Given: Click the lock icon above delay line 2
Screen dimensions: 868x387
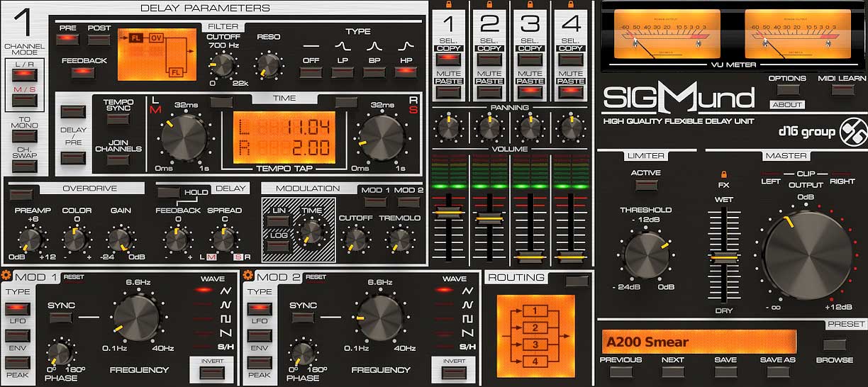Looking at the screenshot, I should [x=488, y=4].
